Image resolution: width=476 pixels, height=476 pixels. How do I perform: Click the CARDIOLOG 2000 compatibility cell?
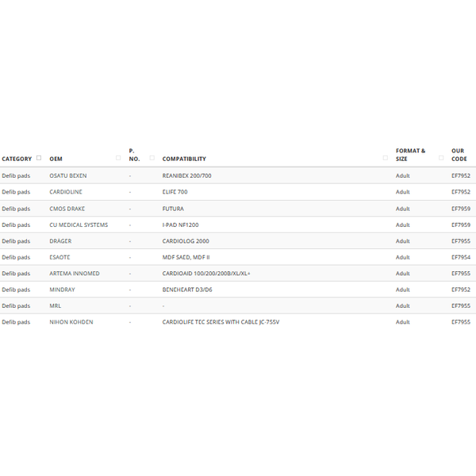pyautogui.click(x=186, y=241)
